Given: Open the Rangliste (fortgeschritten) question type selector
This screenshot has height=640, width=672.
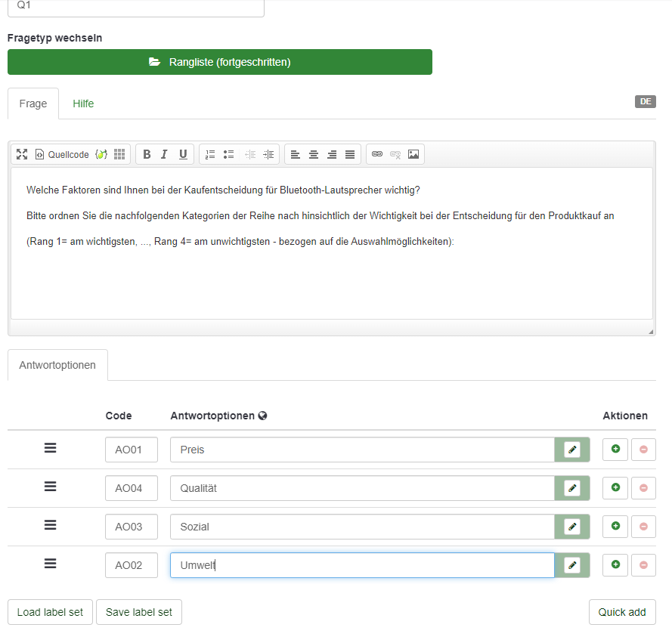Looking at the screenshot, I should click(x=220, y=62).
